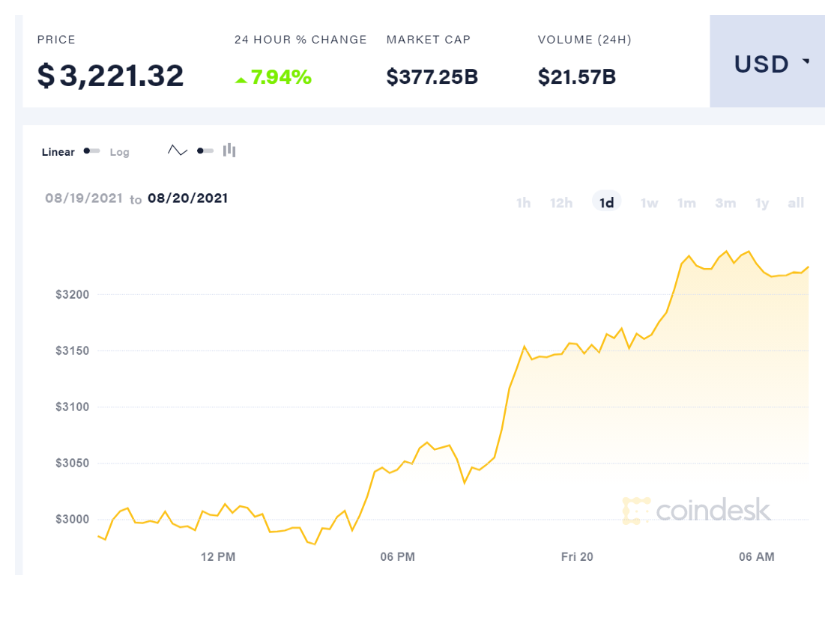The height and width of the screenshot is (620, 840).
Task: Toggle the line/candlestick chart switch
Action: coord(205,151)
